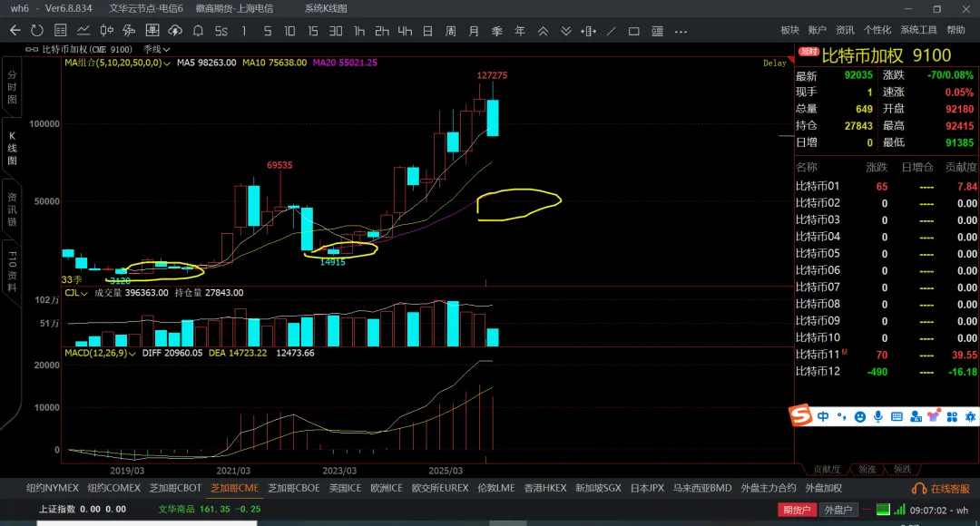This screenshot has width=980, height=526.
Task: Click the 贡献度 column header
Action: (961, 168)
